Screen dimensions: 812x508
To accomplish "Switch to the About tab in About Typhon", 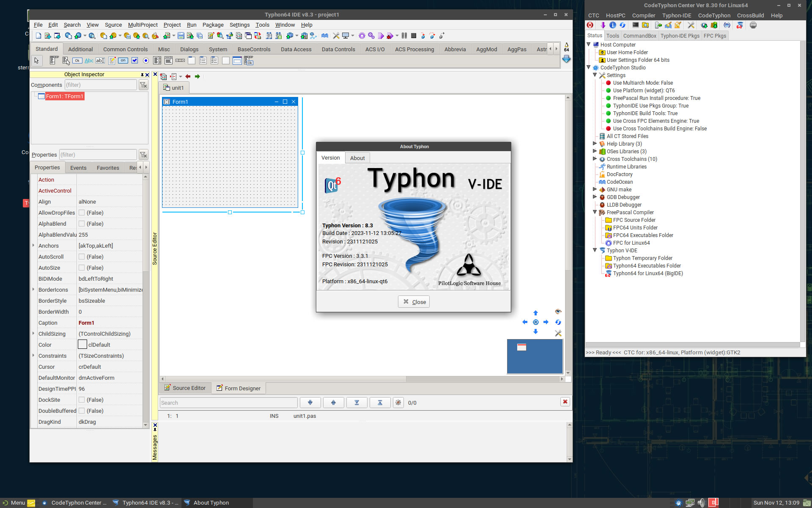I will pos(357,158).
